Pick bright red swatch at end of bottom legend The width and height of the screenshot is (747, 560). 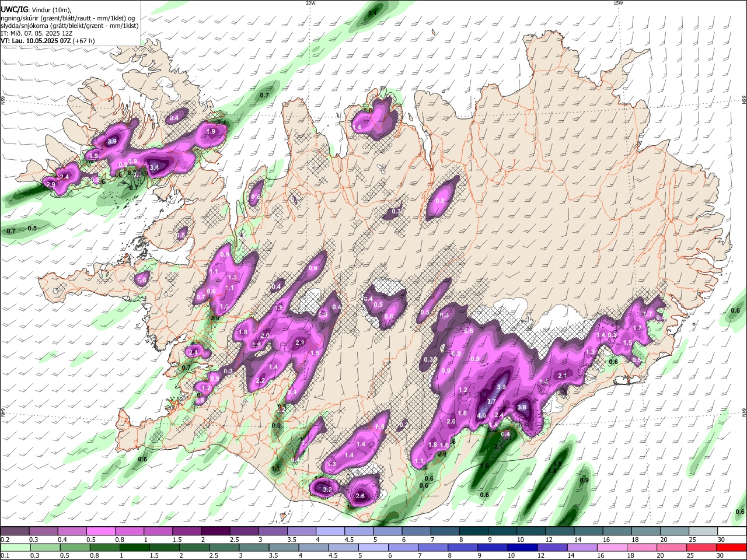(x=732, y=547)
